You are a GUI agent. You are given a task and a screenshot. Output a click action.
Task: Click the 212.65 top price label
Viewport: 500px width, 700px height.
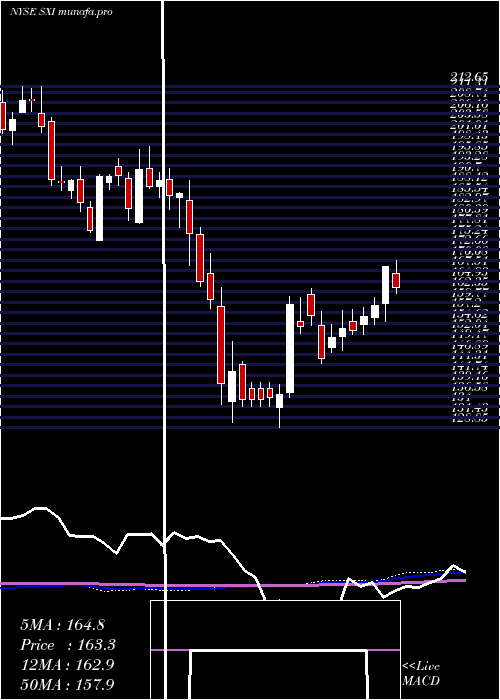click(x=469, y=77)
